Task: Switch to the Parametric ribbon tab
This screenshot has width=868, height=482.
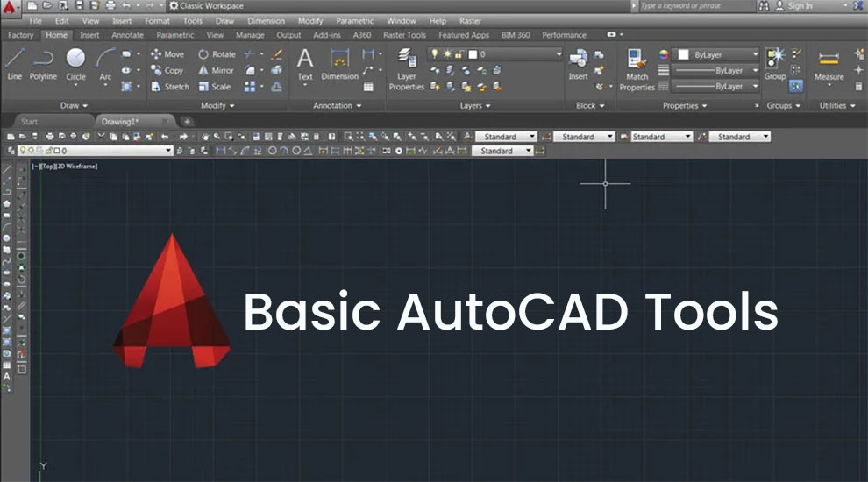Action: click(175, 35)
